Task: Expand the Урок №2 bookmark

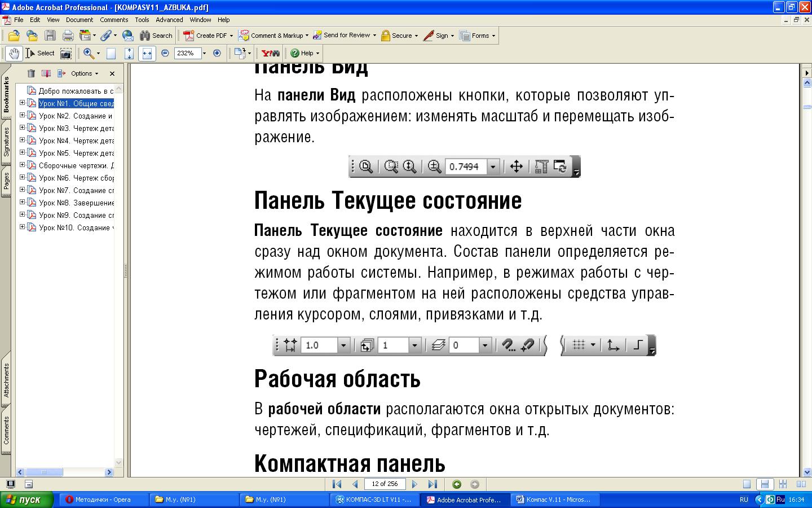Action: click(x=23, y=115)
